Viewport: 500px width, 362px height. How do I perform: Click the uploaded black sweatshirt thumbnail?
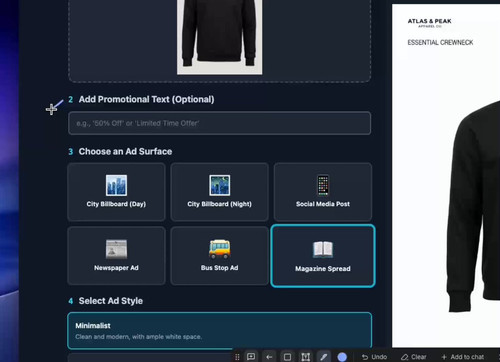pyautogui.click(x=219, y=37)
